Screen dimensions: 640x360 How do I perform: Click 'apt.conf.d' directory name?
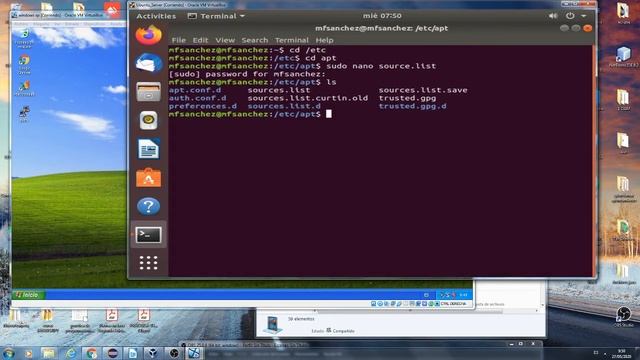(x=195, y=90)
